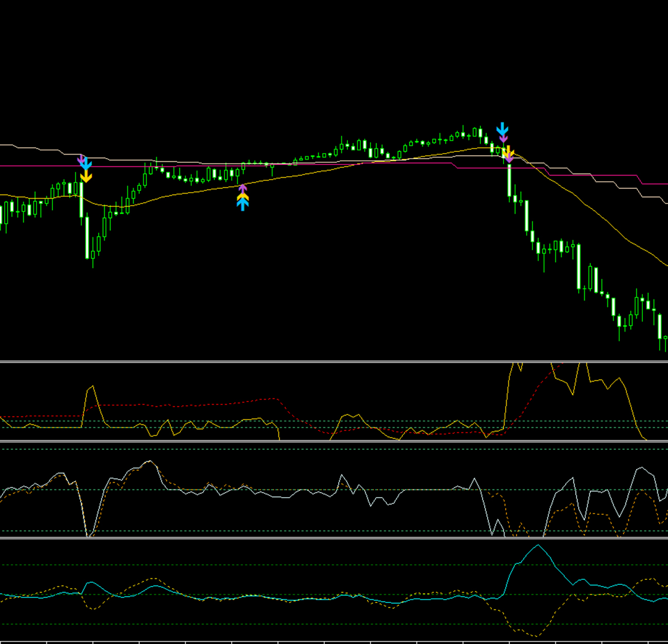Click the rightmost blue down signal arrow
668x644 pixels.
(502, 129)
